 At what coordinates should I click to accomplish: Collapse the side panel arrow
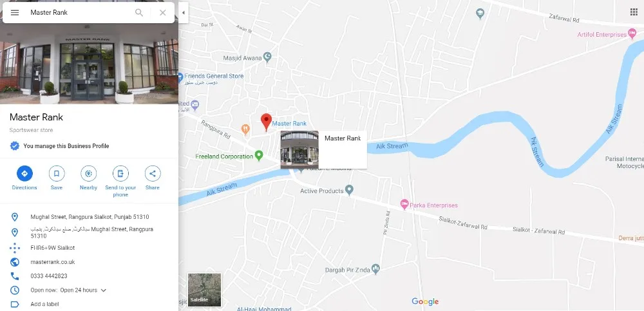(183, 12)
